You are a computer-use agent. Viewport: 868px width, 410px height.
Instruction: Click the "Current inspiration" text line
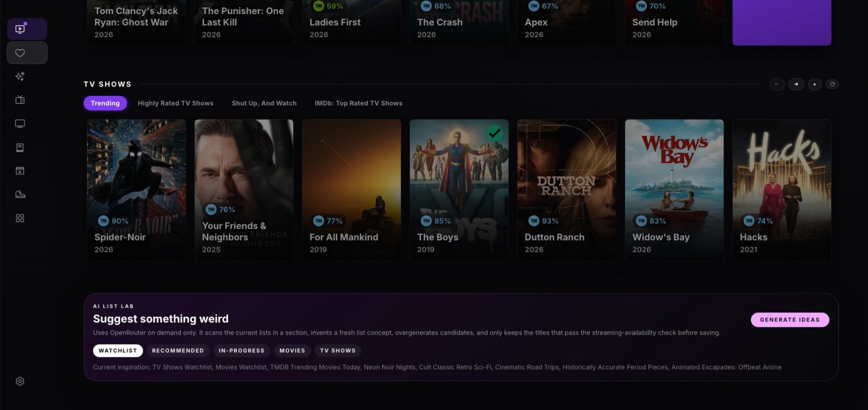[437, 367]
